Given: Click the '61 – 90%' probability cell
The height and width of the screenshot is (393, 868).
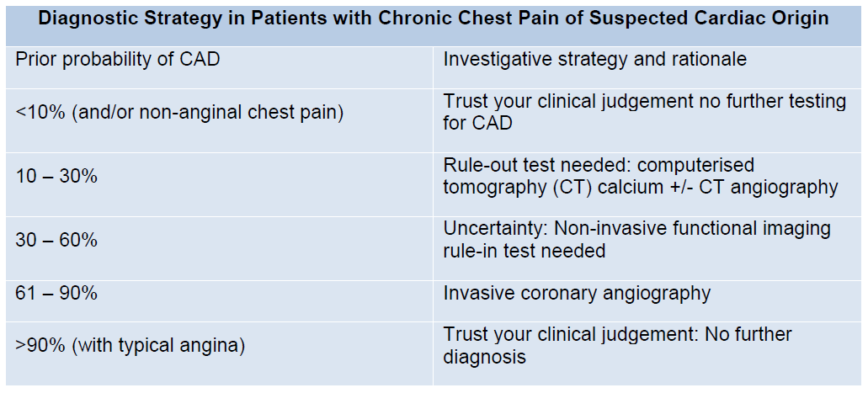Looking at the screenshot, I should tap(219, 300).
